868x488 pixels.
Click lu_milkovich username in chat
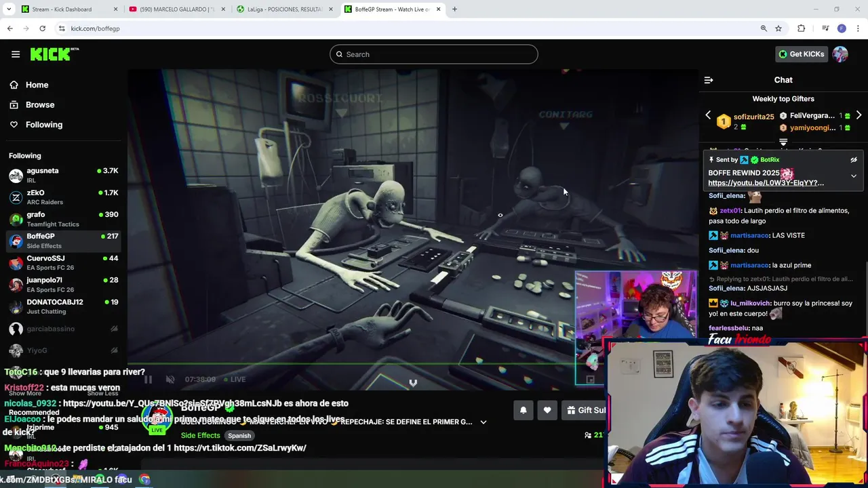(x=751, y=304)
